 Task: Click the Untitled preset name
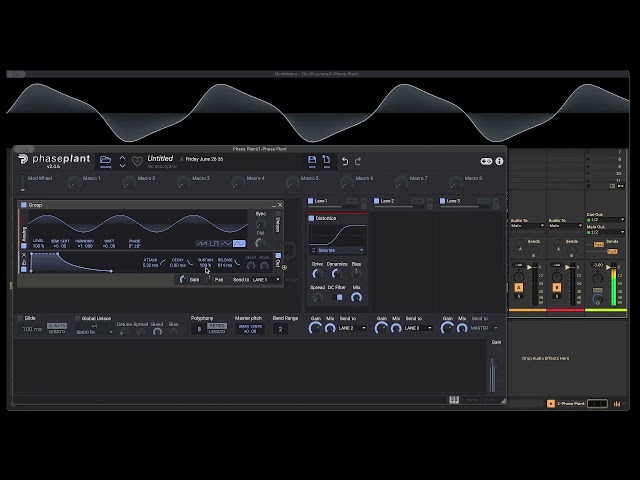(x=160, y=158)
